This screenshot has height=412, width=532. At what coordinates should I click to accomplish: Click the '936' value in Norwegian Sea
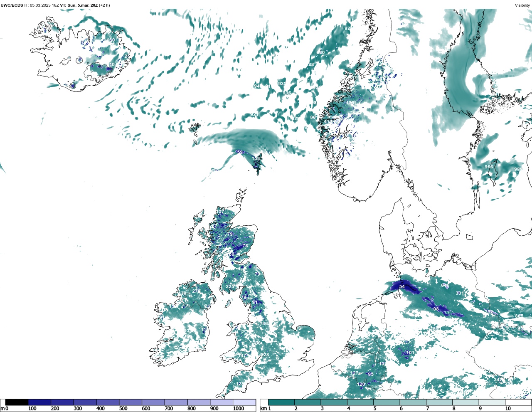coord(287,93)
